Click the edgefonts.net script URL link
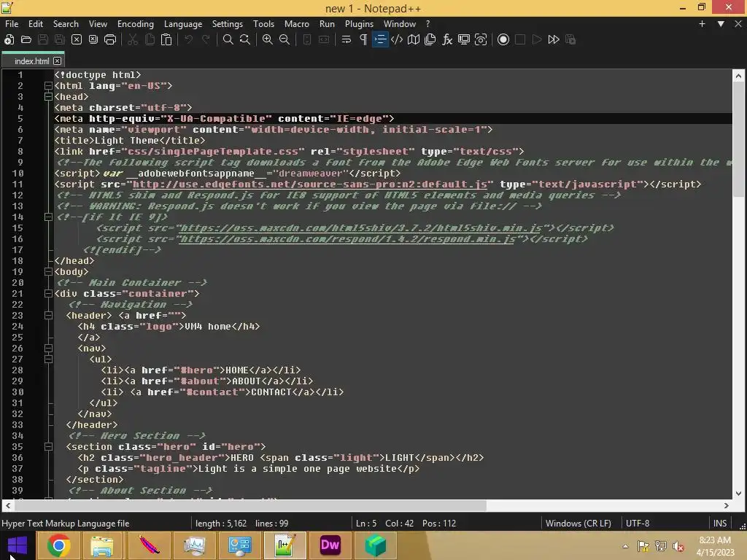The image size is (747, 560). pos(309,184)
